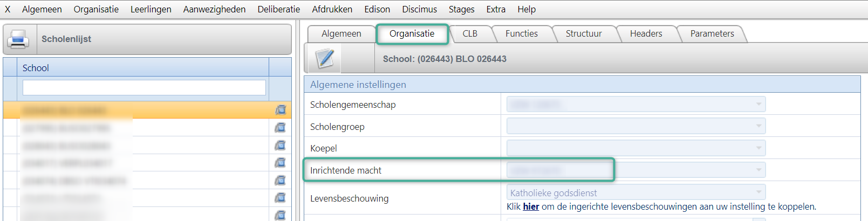Click the Koepel field label
The image size is (868, 221).
tap(324, 148)
